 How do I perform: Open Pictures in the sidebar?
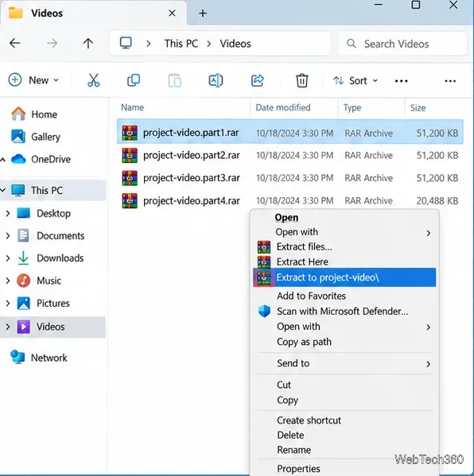[43, 304]
